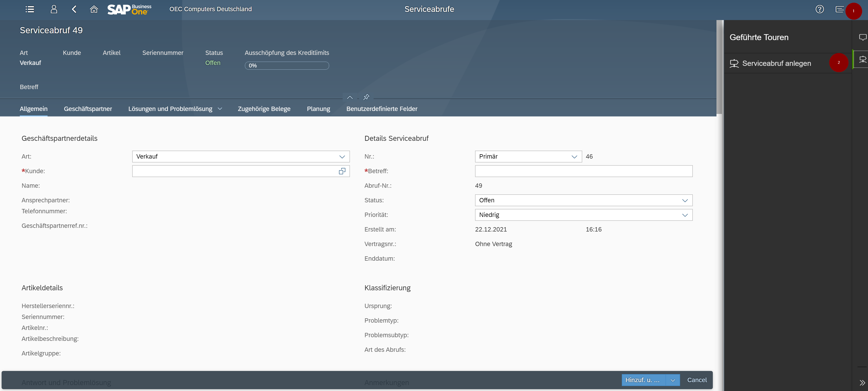868x391 pixels.
Task: Open the Priorität dropdown showing Niedrig
Action: [x=583, y=215]
